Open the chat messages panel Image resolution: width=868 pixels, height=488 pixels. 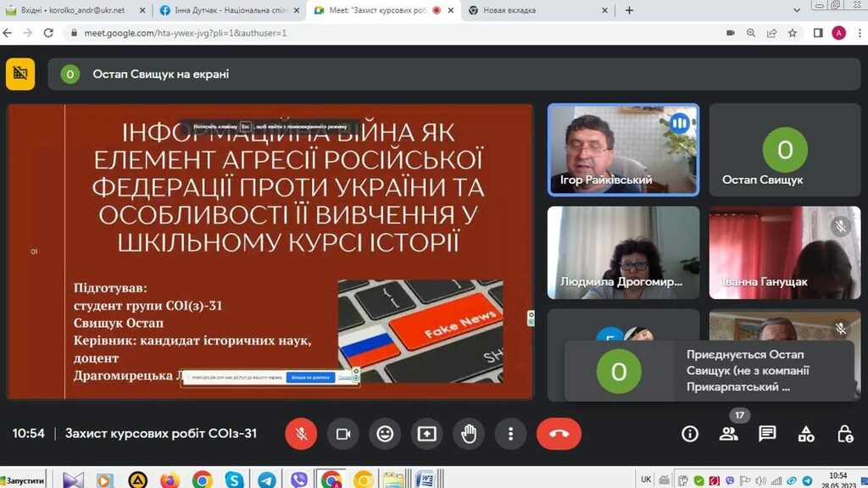pos(767,434)
